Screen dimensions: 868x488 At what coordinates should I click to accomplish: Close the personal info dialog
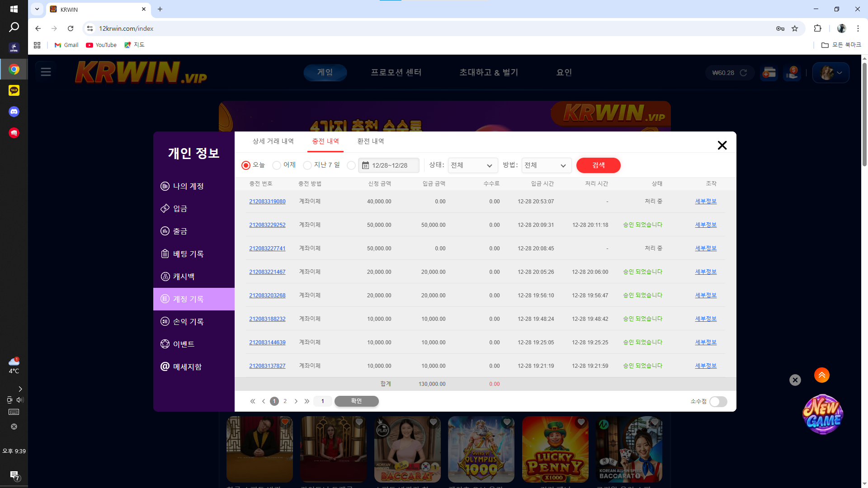pos(722,145)
